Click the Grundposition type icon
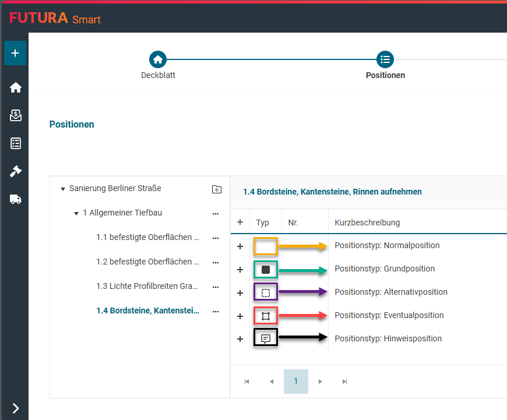Viewport: 507px width, 420px height. [x=266, y=270]
